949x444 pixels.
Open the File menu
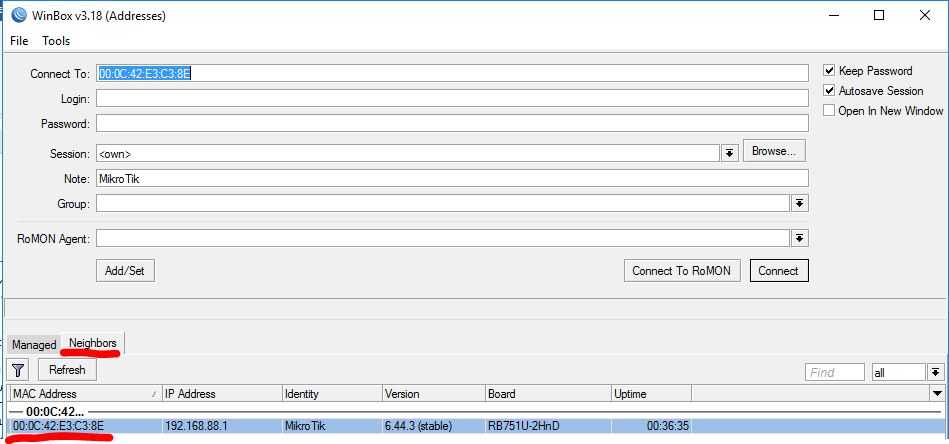coord(19,41)
